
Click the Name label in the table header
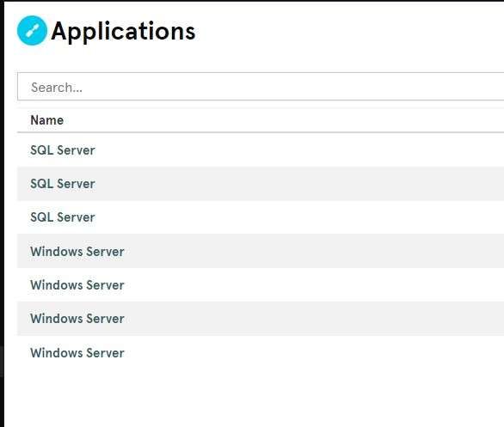pos(47,120)
